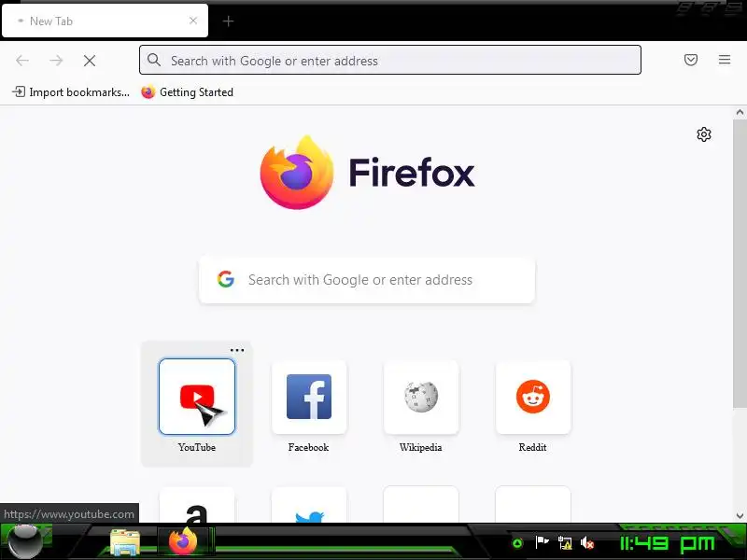Click the muted volume tray icon
The image size is (747, 560).
(587, 543)
